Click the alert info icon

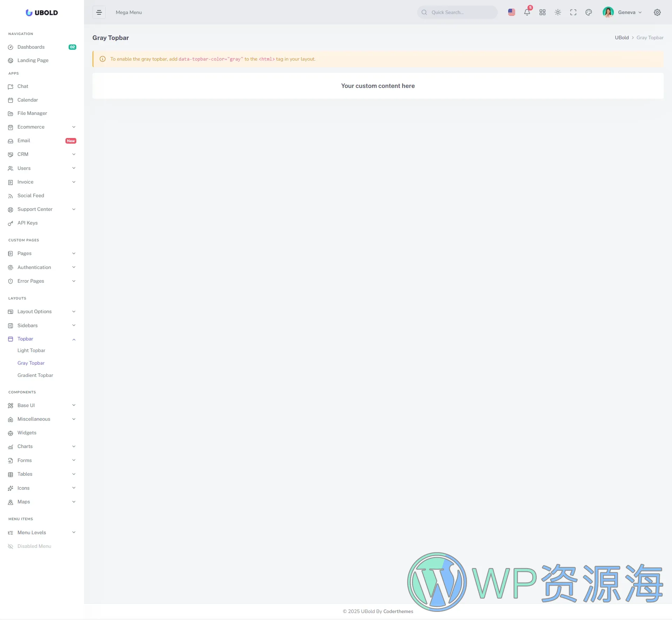tap(103, 59)
